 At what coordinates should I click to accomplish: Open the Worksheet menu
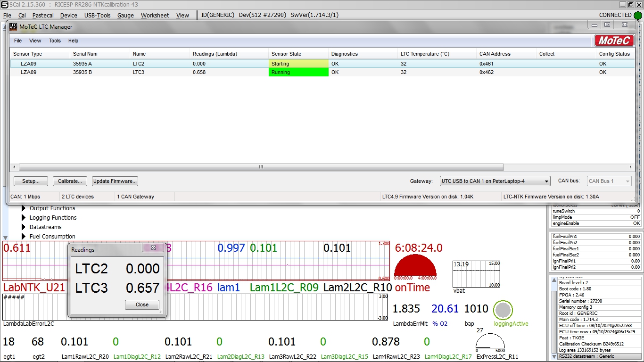(x=155, y=15)
